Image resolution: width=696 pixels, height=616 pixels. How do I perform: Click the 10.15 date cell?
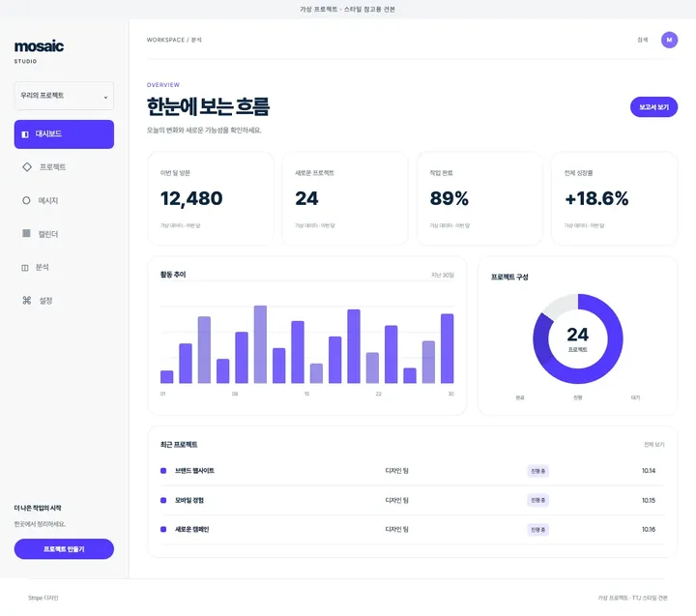click(649, 500)
